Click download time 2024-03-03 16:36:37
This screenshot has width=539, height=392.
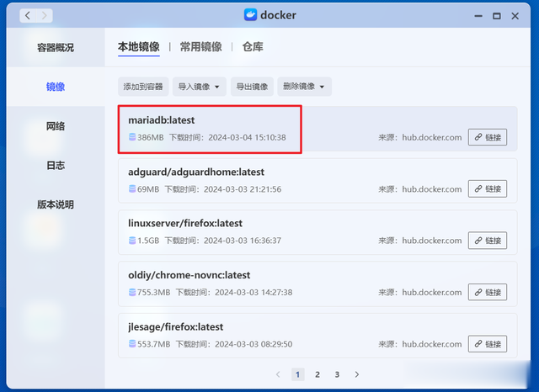point(243,241)
